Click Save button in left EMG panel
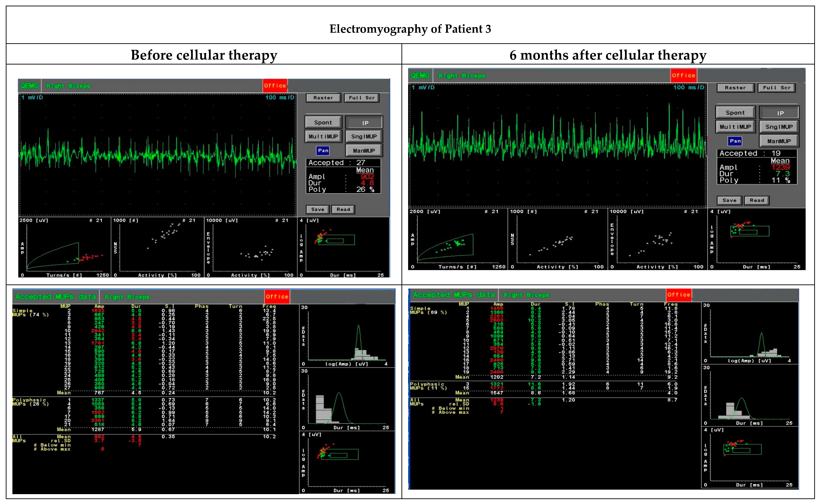 tap(317, 209)
